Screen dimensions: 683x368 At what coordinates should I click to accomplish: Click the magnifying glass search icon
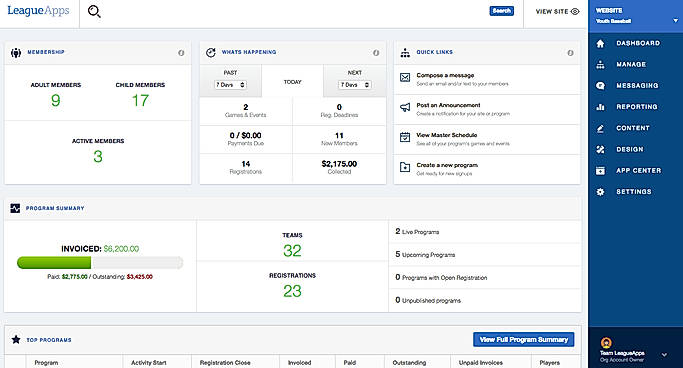tap(94, 11)
